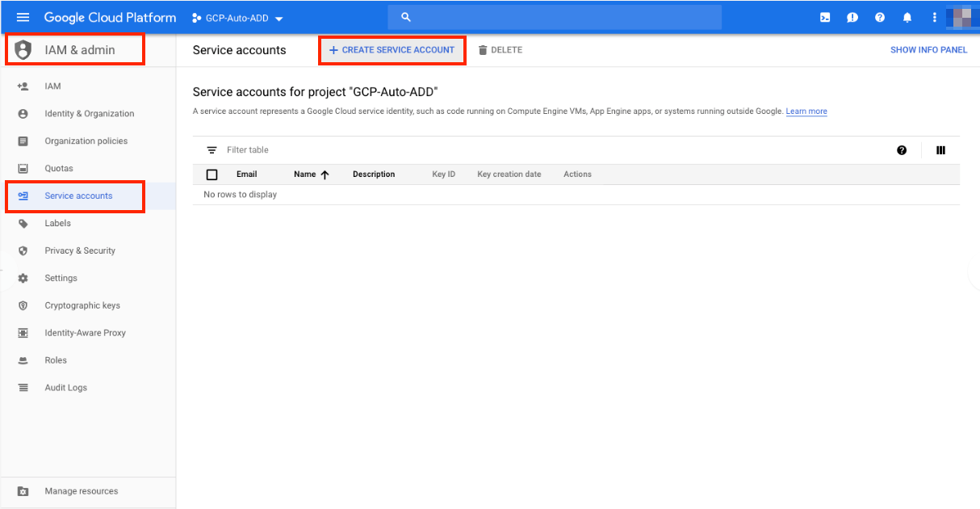Click the filter list icon beside Filter table

(x=211, y=150)
